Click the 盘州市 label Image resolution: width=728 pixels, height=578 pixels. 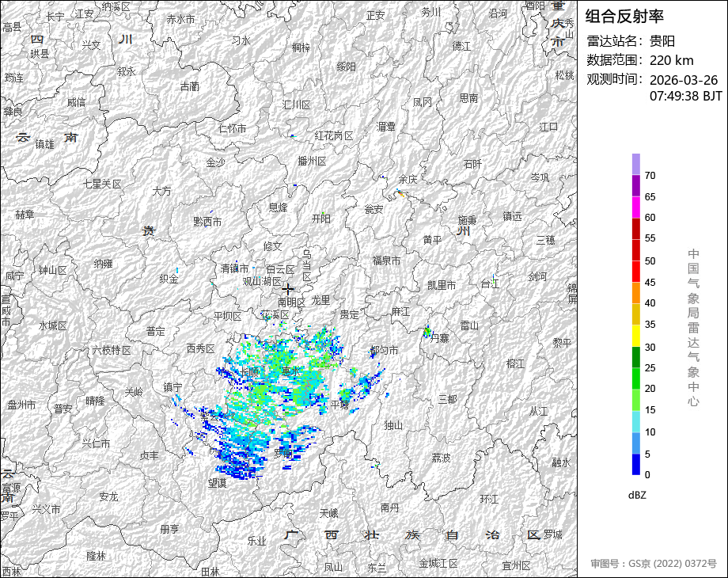click(x=21, y=405)
